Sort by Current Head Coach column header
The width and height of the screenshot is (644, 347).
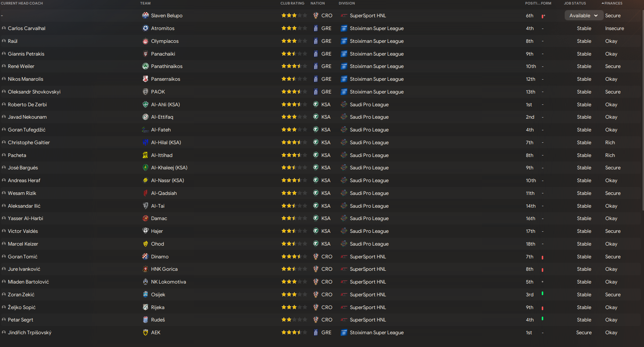(x=22, y=3)
